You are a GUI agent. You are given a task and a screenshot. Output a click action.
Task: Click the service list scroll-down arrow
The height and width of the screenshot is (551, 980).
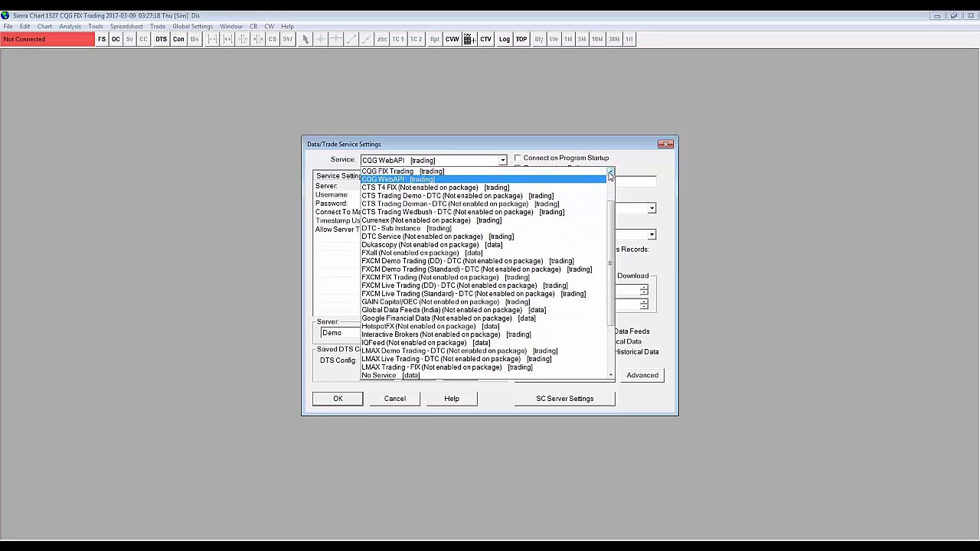pyautogui.click(x=610, y=375)
